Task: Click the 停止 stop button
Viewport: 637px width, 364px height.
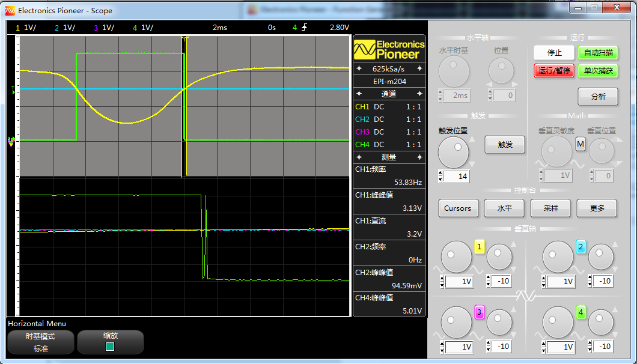Action: coord(554,53)
